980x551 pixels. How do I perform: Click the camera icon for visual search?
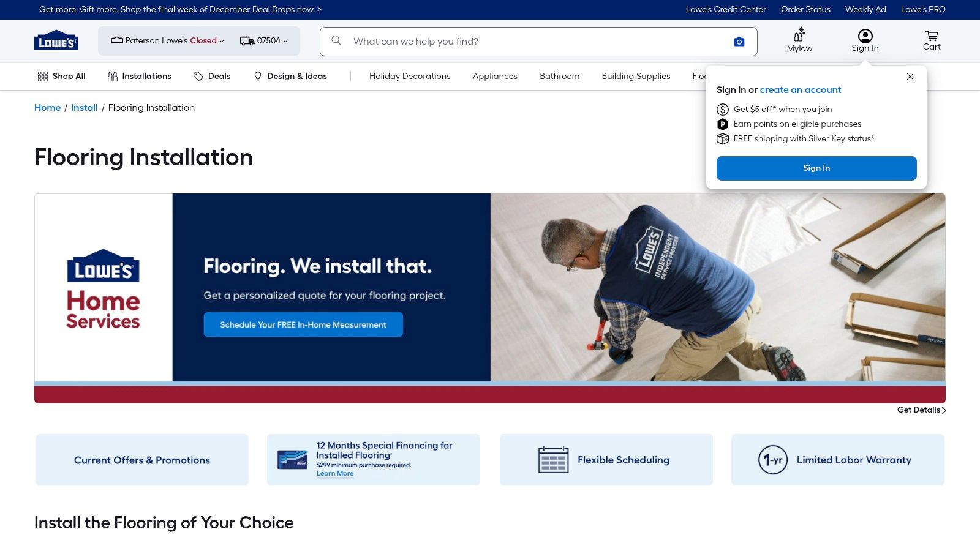[739, 41]
